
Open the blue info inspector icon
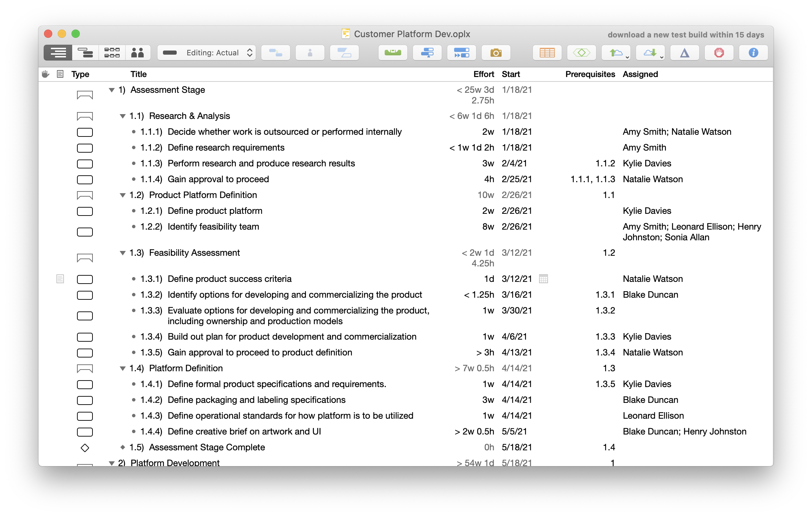click(754, 53)
